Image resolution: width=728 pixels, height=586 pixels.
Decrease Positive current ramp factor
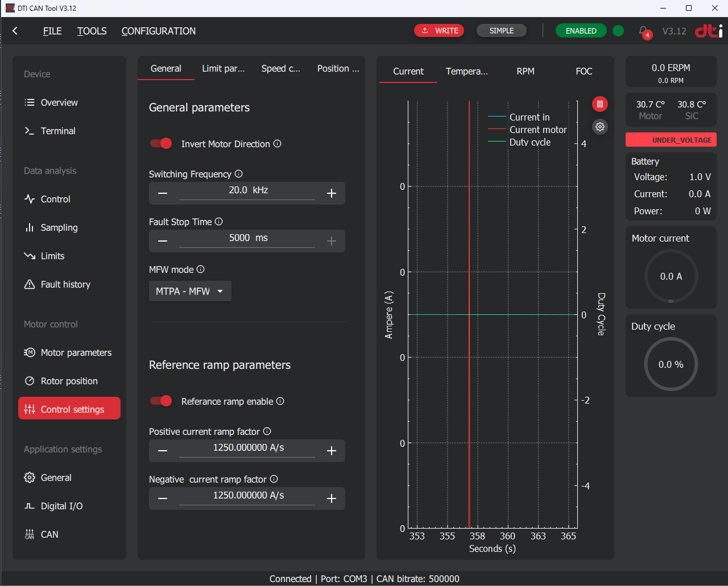(163, 451)
